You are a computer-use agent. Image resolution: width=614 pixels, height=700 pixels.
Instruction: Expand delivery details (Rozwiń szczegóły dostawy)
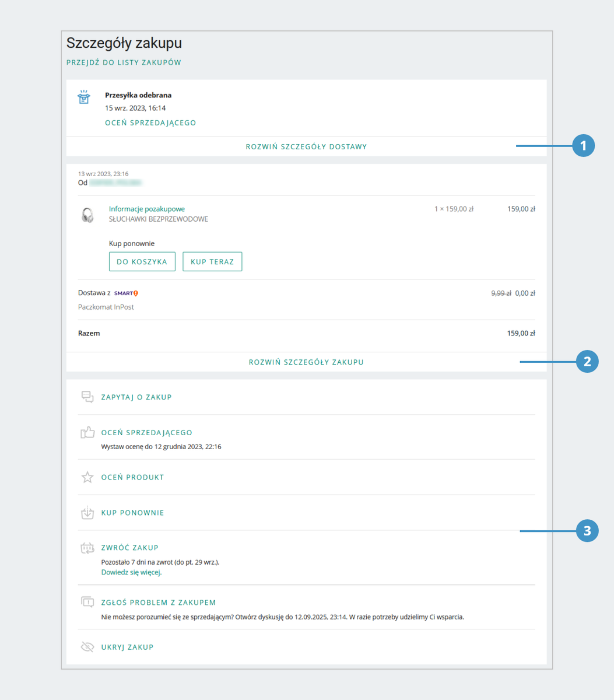pyautogui.click(x=306, y=147)
